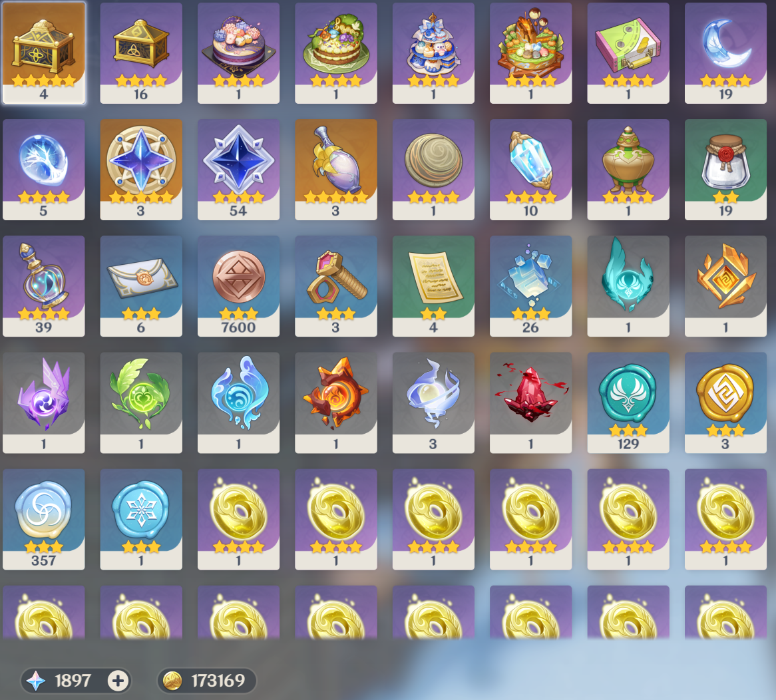Select the five-star golden chest with count 4
This screenshot has width=776, height=700.
(x=43, y=53)
